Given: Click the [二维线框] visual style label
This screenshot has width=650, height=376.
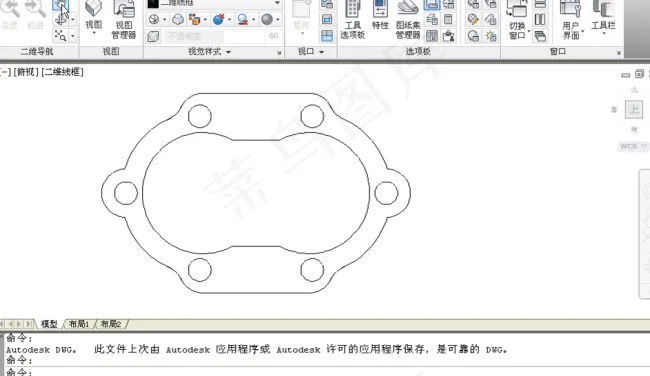Looking at the screenshot, I should tap(62, 72).
